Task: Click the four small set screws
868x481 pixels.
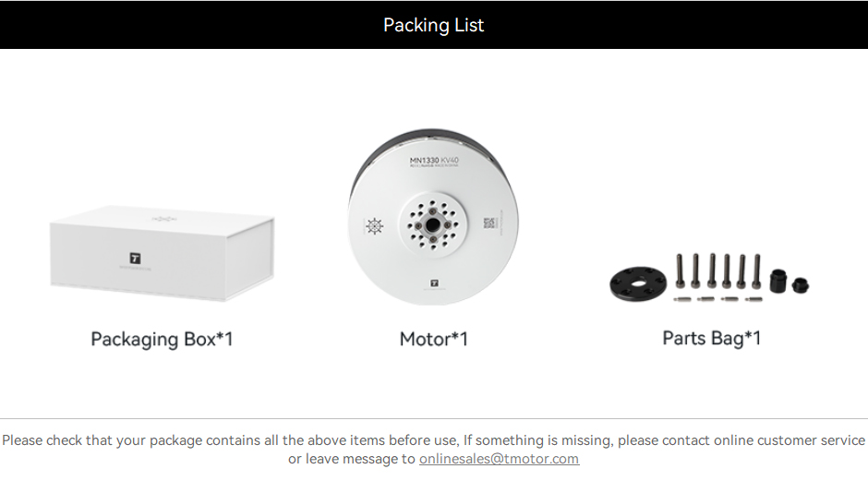Action: [717, 299]
